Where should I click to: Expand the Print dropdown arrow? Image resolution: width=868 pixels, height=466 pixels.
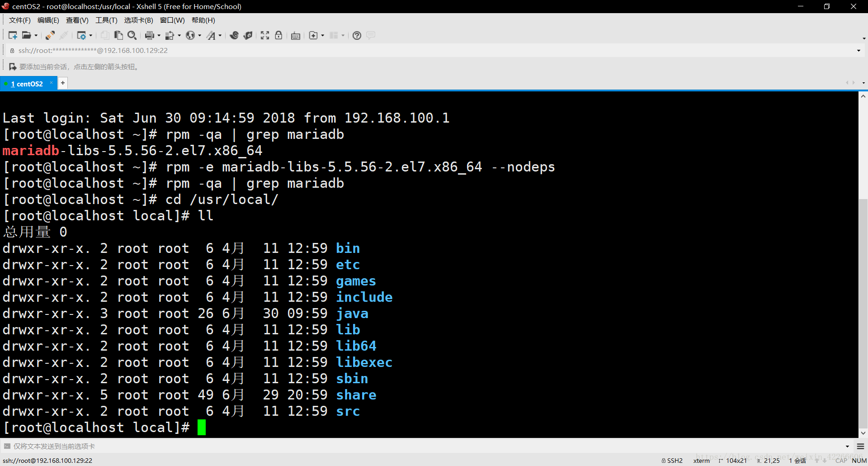pos(159,35)
